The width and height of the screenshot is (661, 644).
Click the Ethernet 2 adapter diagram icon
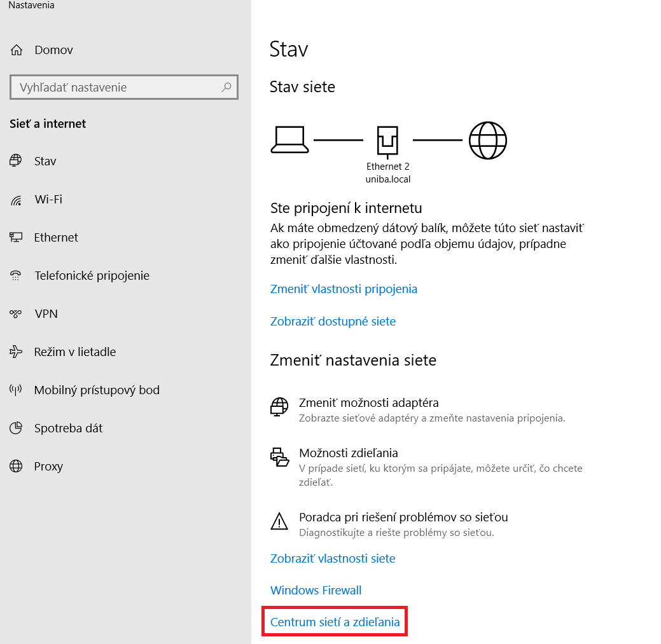click(387, 140)
